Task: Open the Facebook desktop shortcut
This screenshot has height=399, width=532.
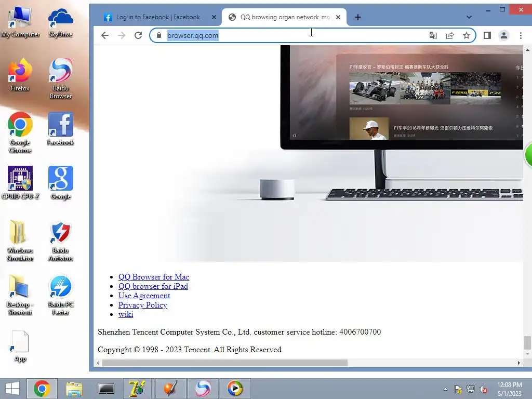Action: 60,129
